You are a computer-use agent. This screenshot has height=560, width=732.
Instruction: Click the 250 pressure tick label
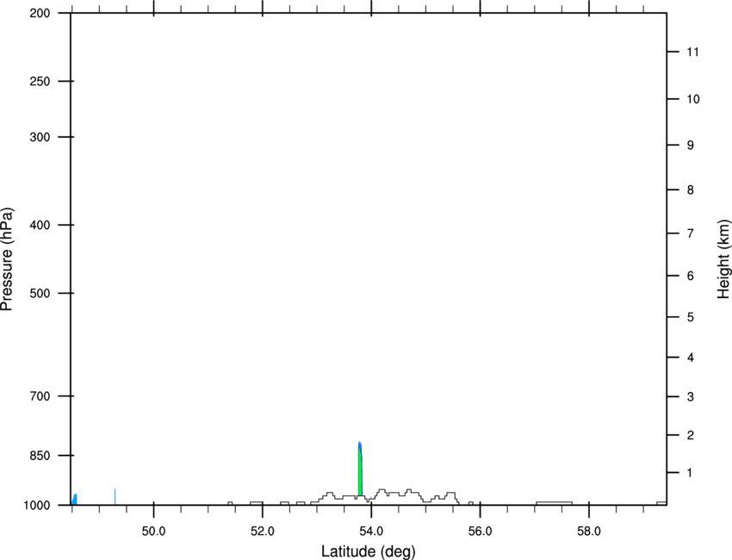tap(40, 81)
